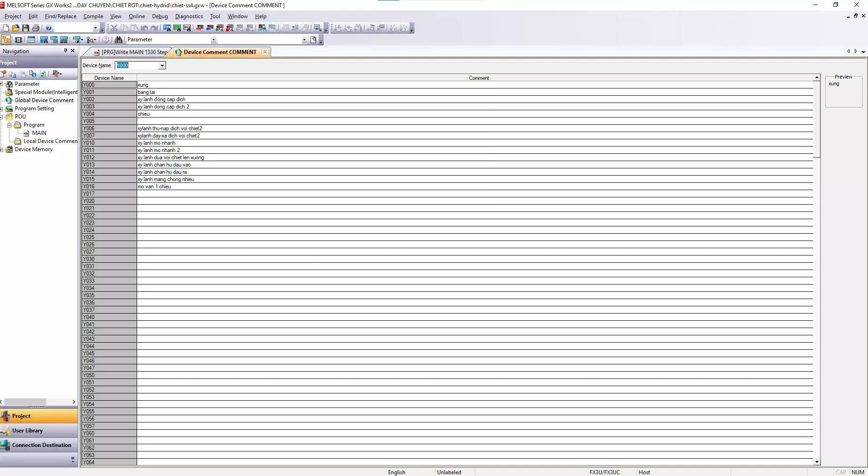Create a new project with the New icon
Viewport: 868px width, 476px height.
tap(6, 28)
